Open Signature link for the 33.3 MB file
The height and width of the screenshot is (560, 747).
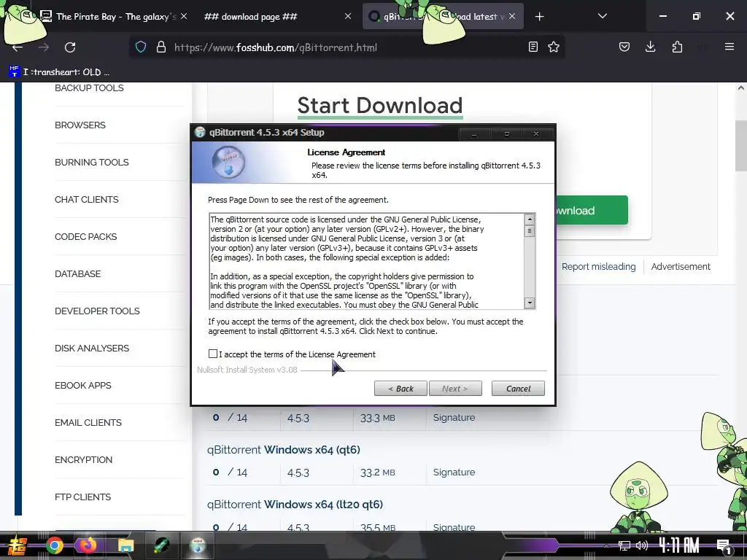[x=454, y=418]
